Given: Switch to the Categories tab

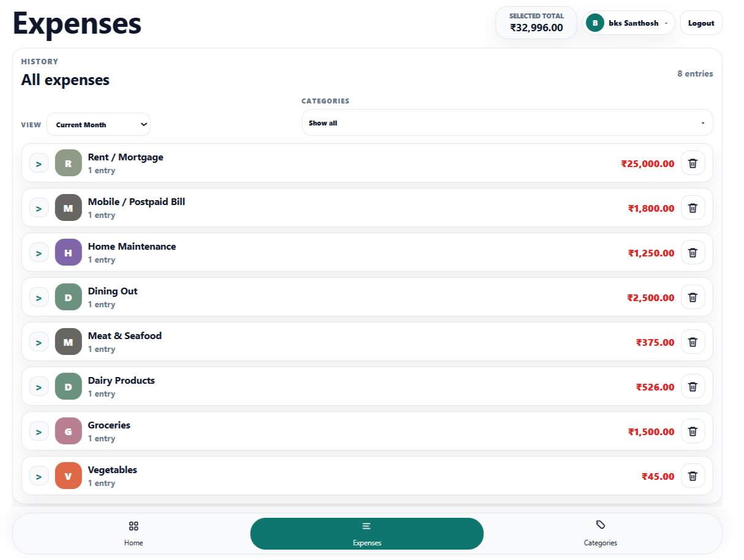Looking at the screenshot, I should 600,534.
